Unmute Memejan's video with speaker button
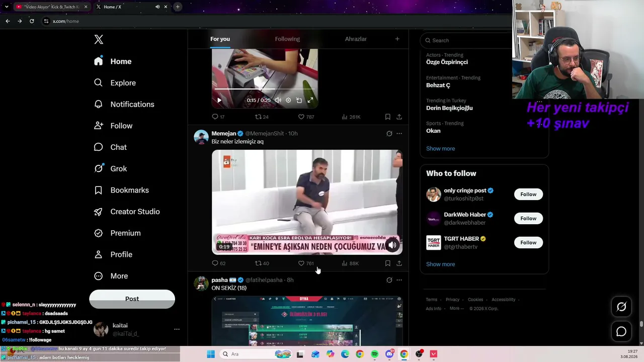644x362 pixels. tap(392, 245)
